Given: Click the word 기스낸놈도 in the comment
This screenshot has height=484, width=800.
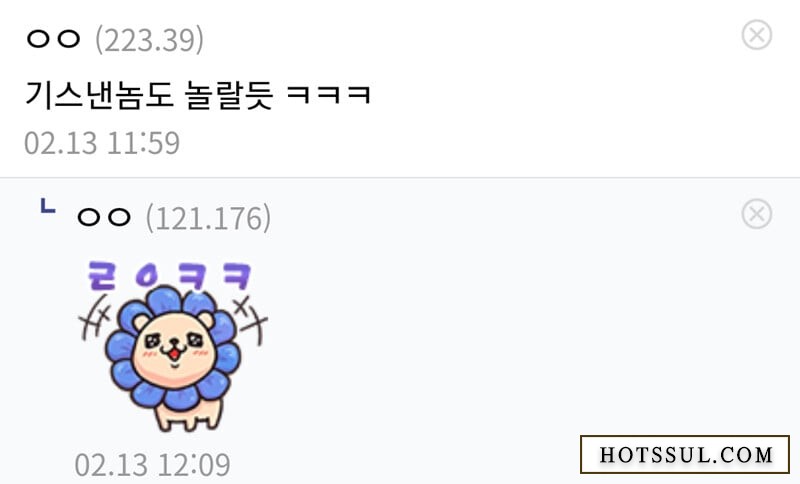Looking at the screenshot, I should coord(100,95).
